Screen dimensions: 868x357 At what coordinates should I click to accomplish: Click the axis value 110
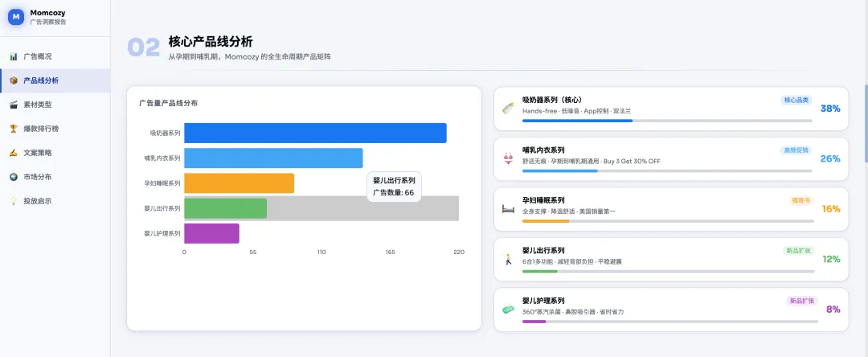pos(321,252)
